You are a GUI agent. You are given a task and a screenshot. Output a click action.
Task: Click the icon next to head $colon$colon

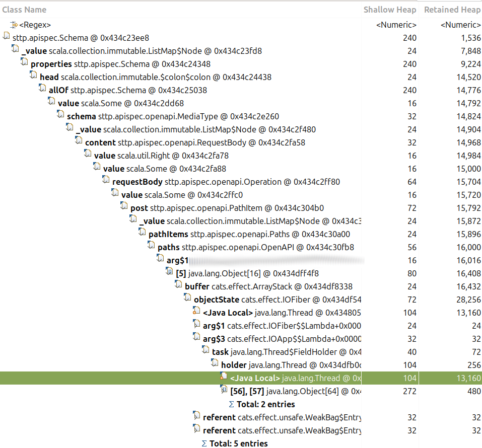point(33,75)
